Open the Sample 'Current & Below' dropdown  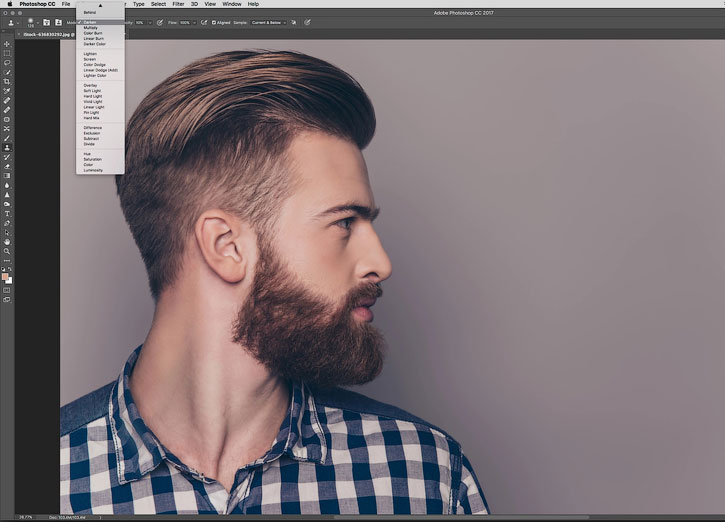pos(269,22)
